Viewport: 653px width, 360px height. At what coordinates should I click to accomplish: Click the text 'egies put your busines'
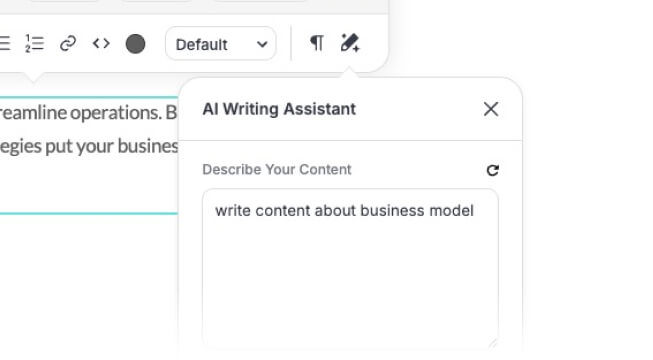coord(89,146)
